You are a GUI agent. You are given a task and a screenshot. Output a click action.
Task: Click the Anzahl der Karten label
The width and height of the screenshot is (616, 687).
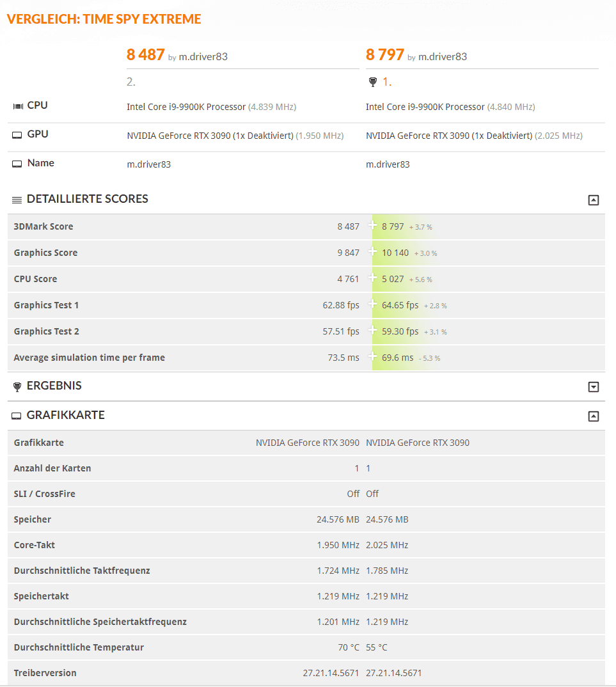tap(52, 468)
